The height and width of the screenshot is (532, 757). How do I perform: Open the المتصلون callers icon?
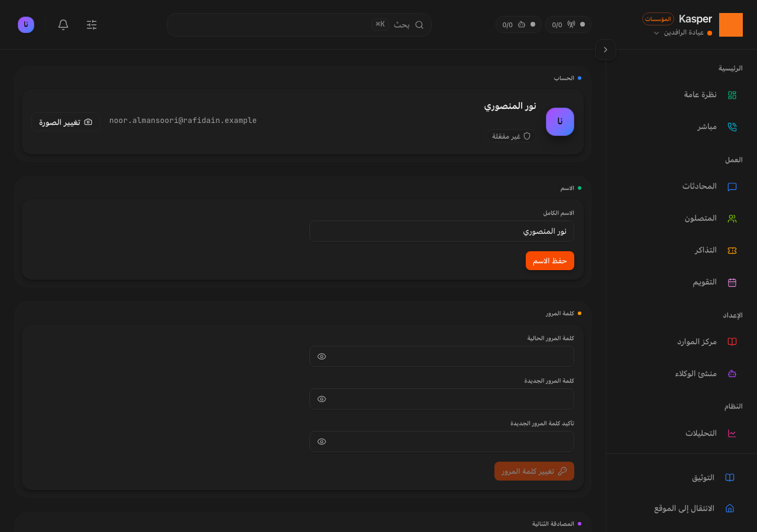point(732,219)
